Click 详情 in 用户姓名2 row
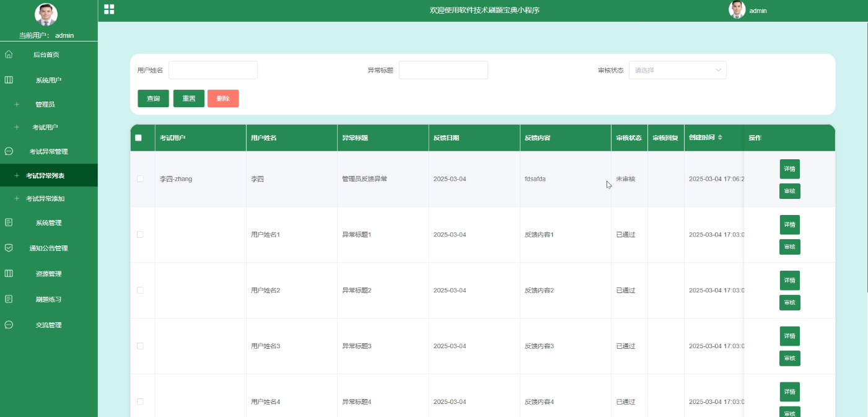 coord(789,280)
